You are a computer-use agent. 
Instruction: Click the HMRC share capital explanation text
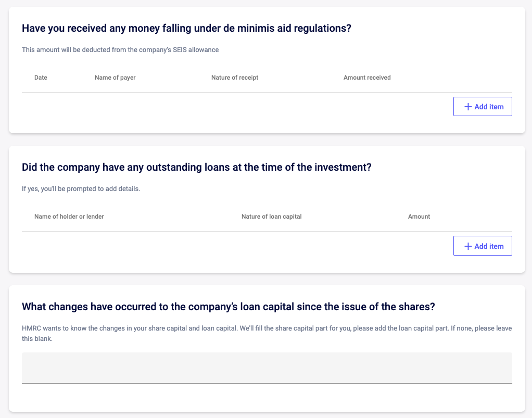pos(267,333)
